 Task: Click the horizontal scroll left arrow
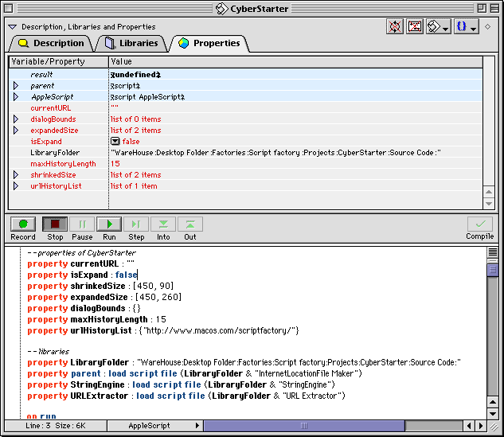(469, 426)
